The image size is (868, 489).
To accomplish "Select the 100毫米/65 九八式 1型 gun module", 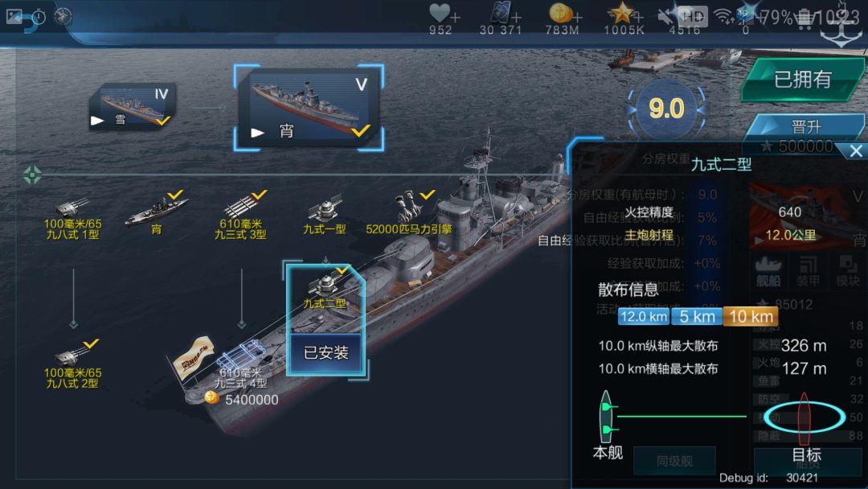I will [72, 218].
